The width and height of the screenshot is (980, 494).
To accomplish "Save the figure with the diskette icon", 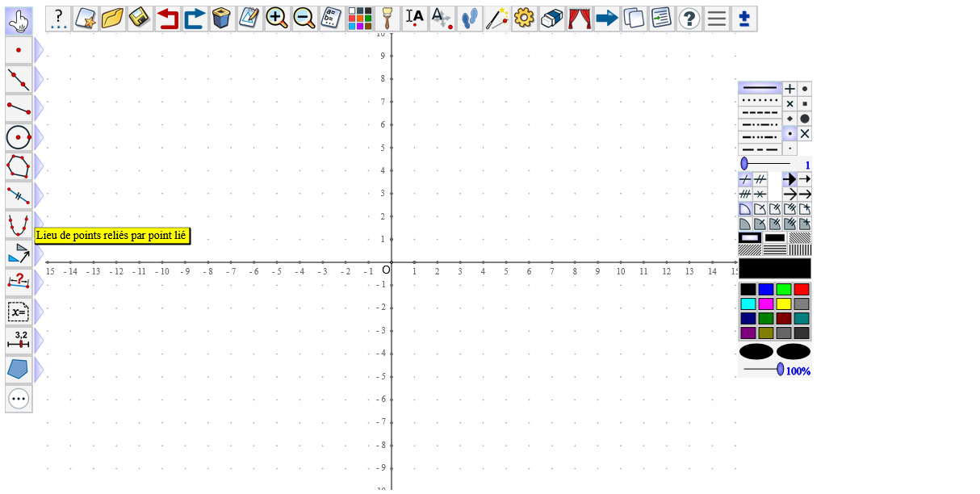I will 140,19.
